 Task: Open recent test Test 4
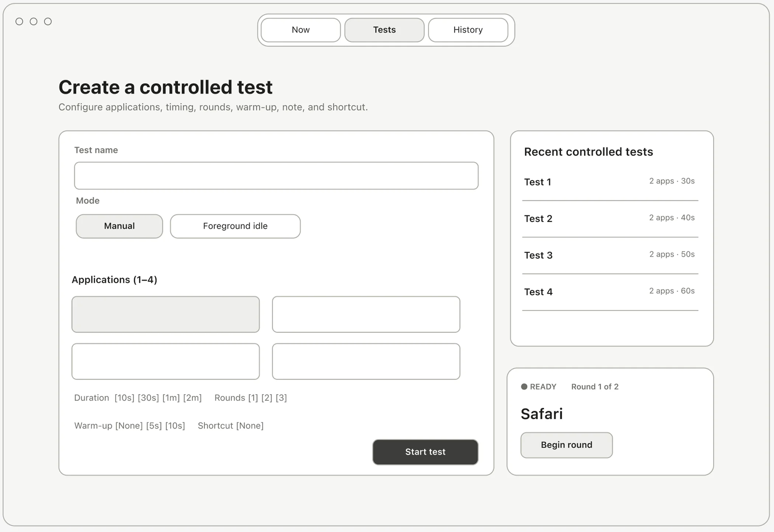point(610,292)
